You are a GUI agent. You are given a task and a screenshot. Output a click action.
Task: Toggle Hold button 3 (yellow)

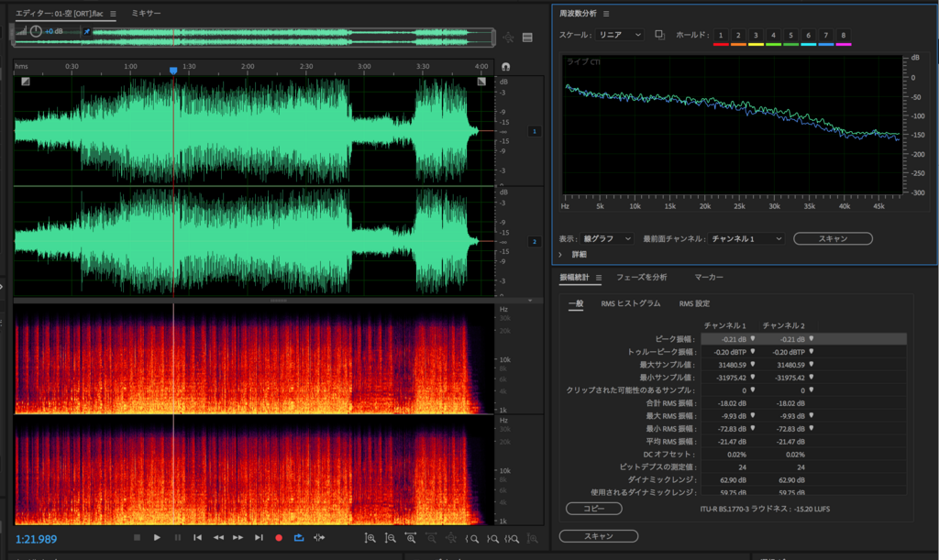pos(756,36)
